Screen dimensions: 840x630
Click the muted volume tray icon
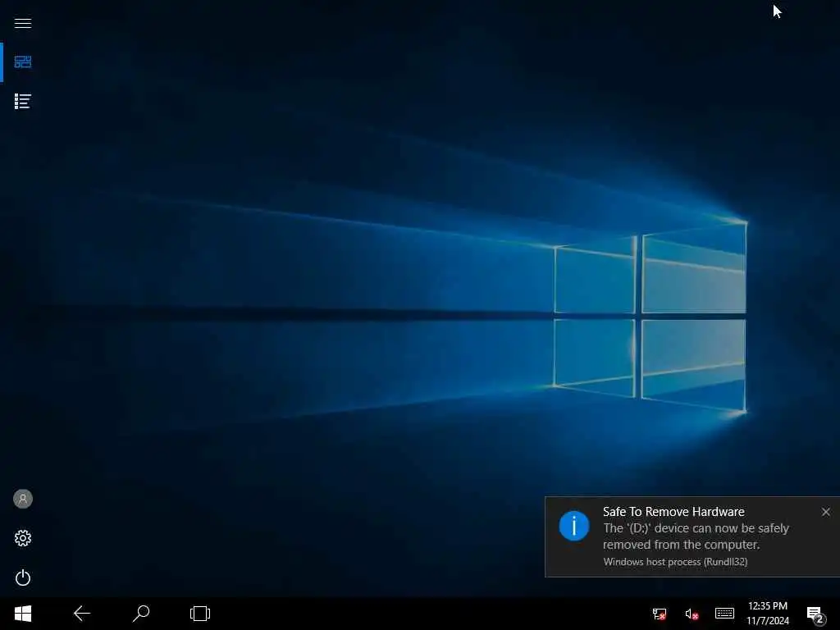692,614
